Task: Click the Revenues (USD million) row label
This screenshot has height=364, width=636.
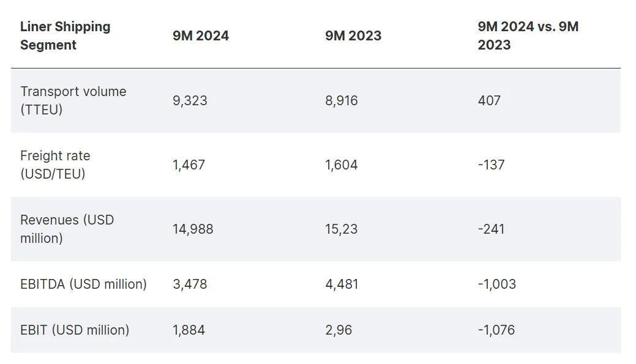Action: (x=67, y=229)
